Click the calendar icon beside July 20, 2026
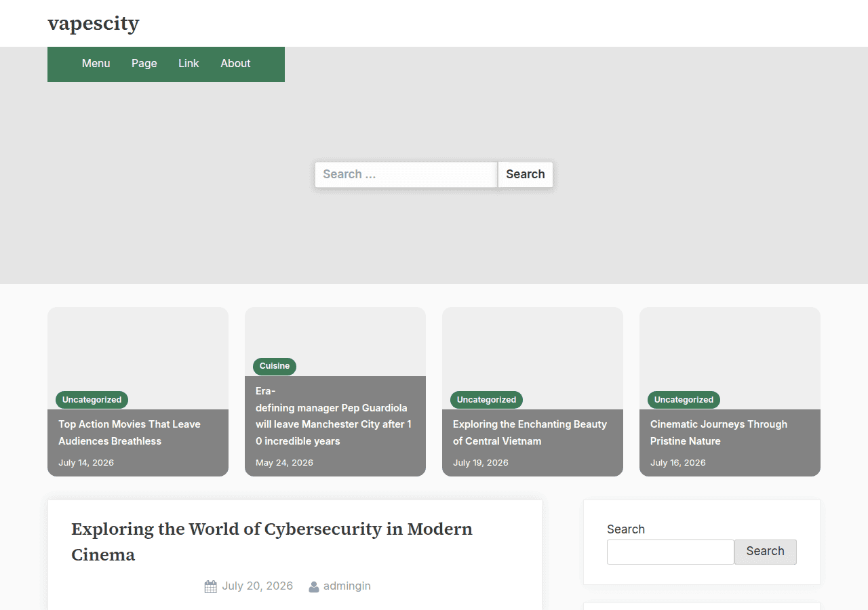Screen dimensions: 868x610 tap(210, 586)
